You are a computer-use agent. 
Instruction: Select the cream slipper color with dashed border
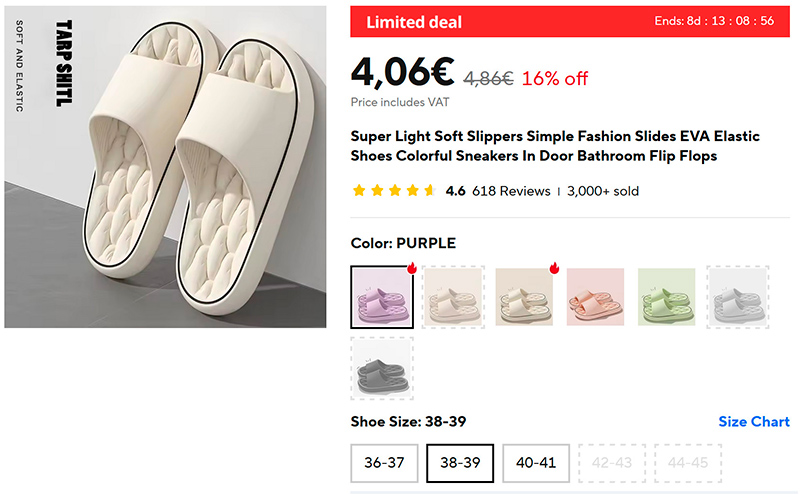(452, 297)
